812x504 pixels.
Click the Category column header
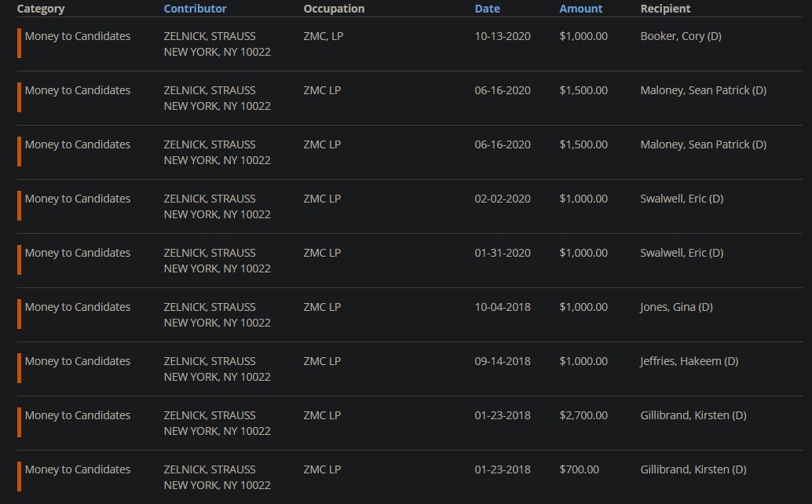coord(41,9)
